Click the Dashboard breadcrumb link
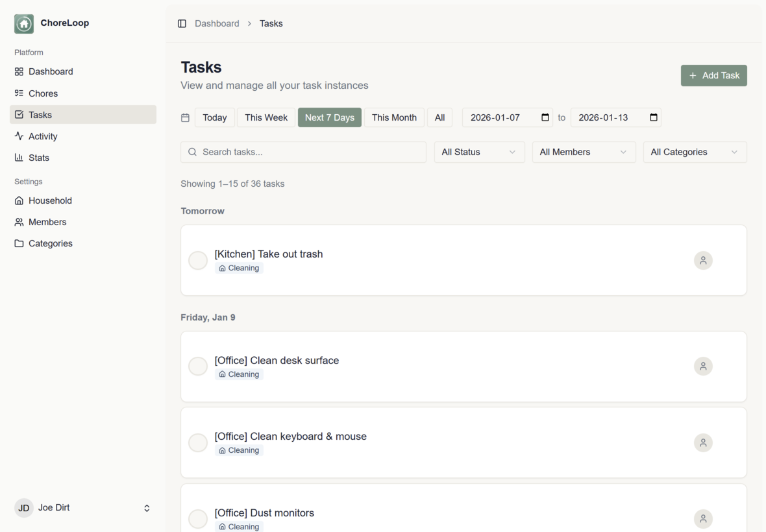This screenshot has width=766, height=532. (x=217, y=23)
